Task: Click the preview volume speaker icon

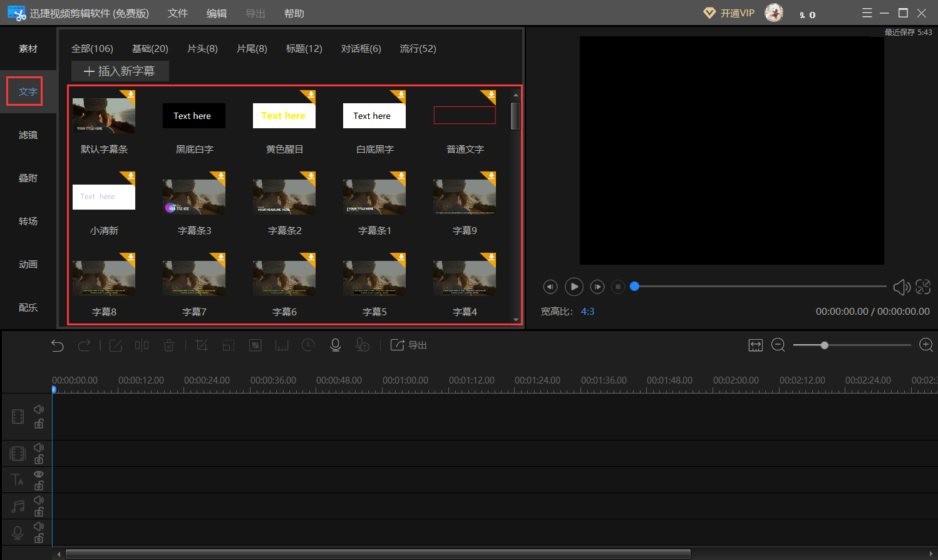Action: (902, 287)
